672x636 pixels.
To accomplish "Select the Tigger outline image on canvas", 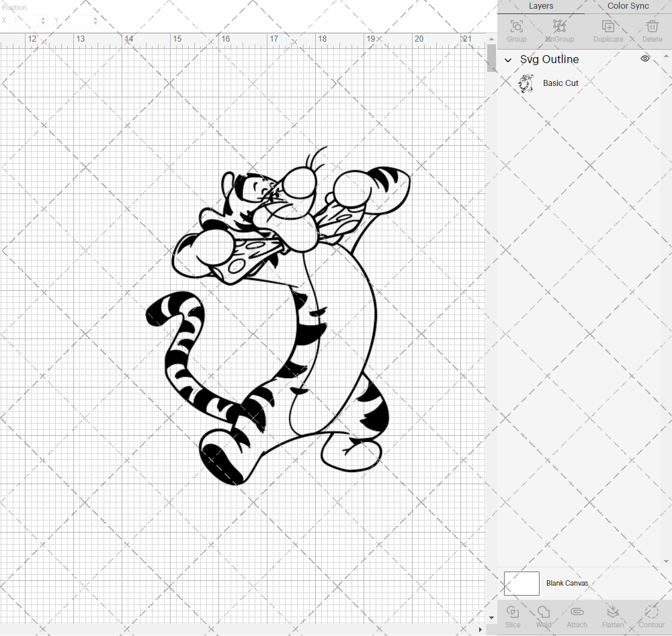I will [x=278, y=316].
